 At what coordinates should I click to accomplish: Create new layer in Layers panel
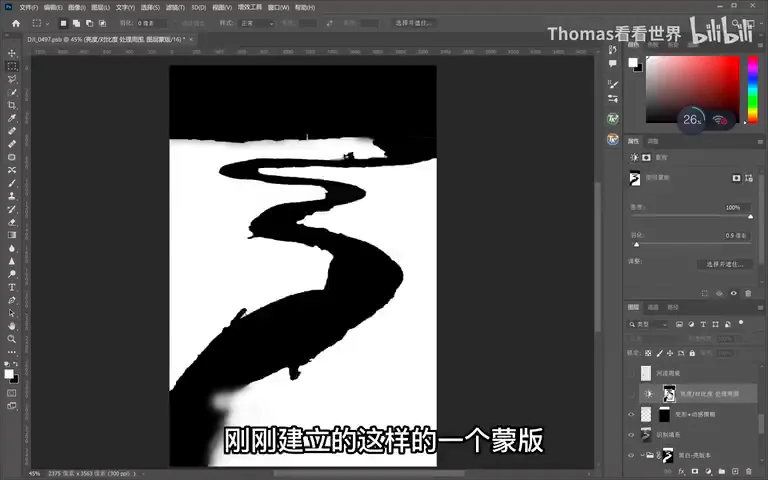735,471
